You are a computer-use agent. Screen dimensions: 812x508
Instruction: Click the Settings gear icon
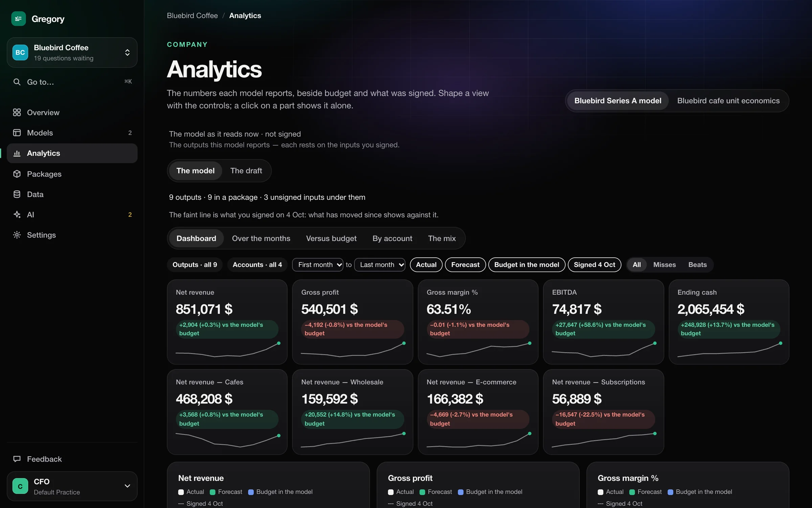click(17, 235)
